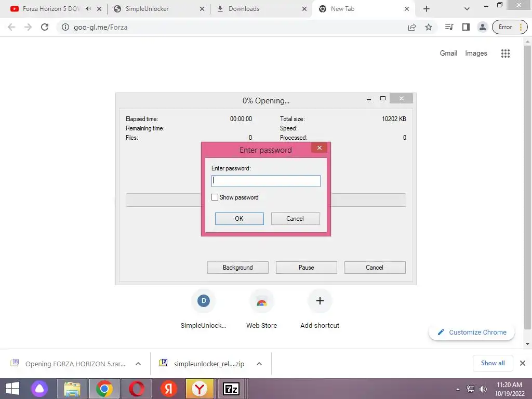Click the page vertical scrollbar
This screenshot has height=399, width=532.
coord(527,187)
